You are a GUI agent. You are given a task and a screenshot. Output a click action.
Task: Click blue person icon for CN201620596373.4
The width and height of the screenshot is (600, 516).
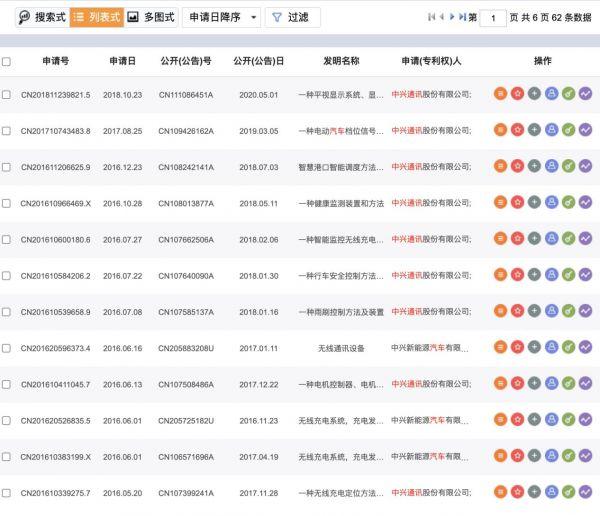click(x=551, y=347)
